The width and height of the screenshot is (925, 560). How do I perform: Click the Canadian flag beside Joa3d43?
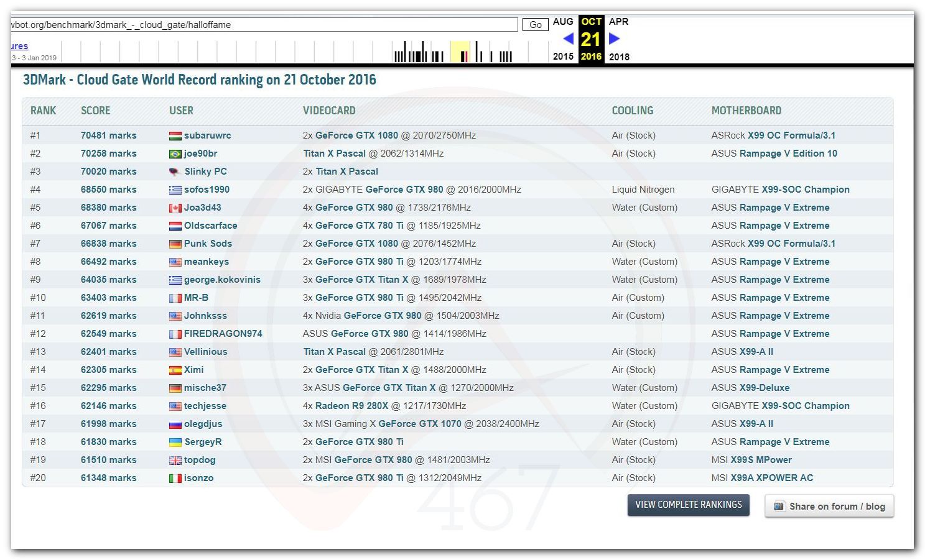coord(175,208)
